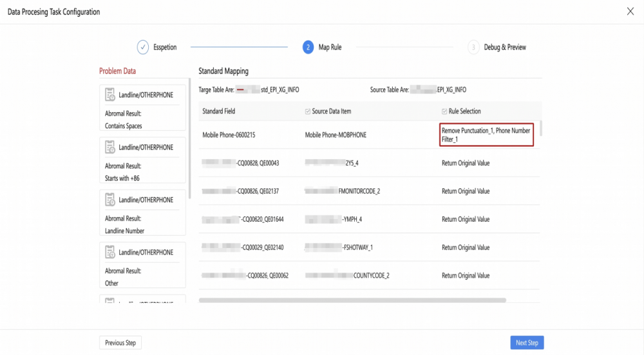Click the Landline Number abnormal result text

pyautogui.click(x=124, y=231)
